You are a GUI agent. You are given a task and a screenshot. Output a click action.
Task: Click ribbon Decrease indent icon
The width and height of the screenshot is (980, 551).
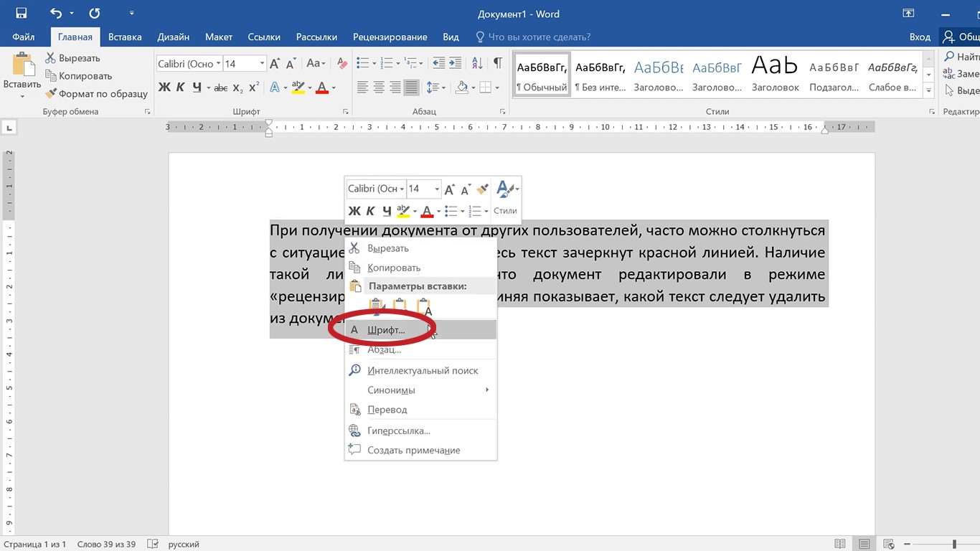click(439, 63)
